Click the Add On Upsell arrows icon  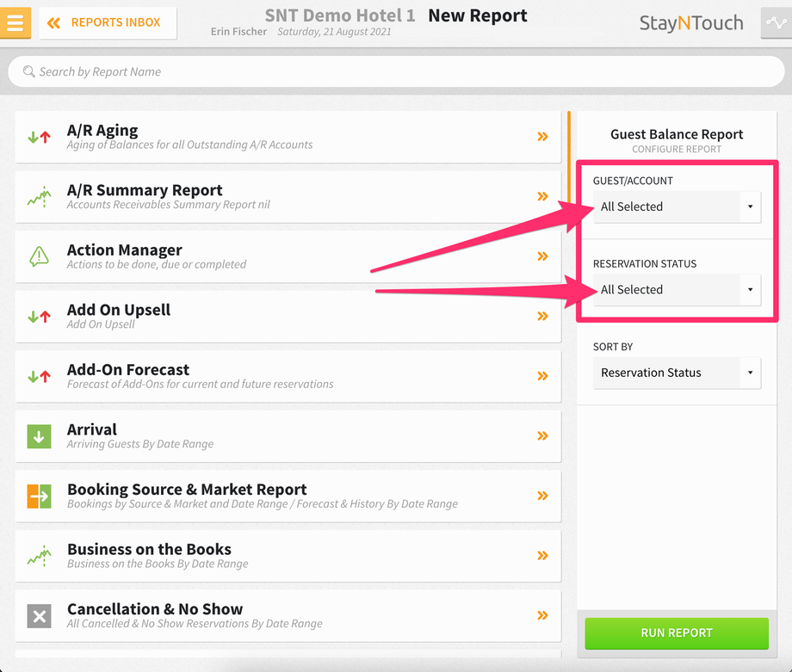40,317
